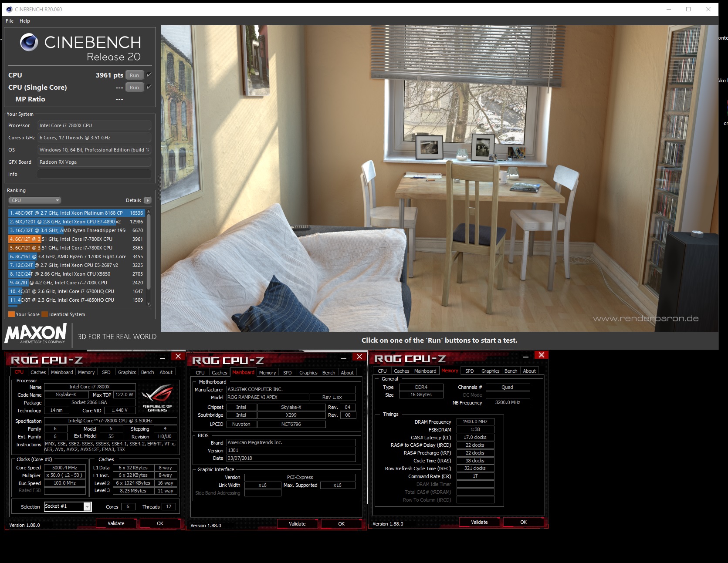Open Memory tab in Mainboard CPU-Z window
The image size is (728, 563).
click(267, 373)
